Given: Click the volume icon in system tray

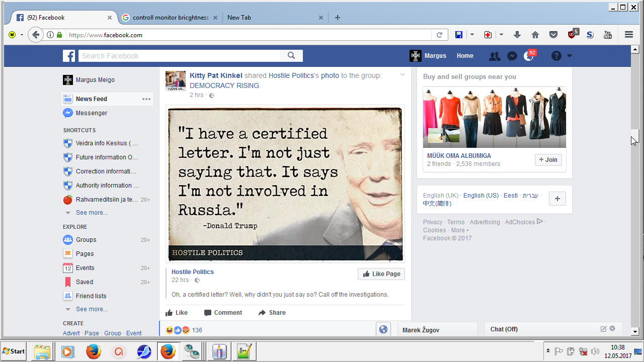Looking at the screenshot, I should click(x=595, y=351).
